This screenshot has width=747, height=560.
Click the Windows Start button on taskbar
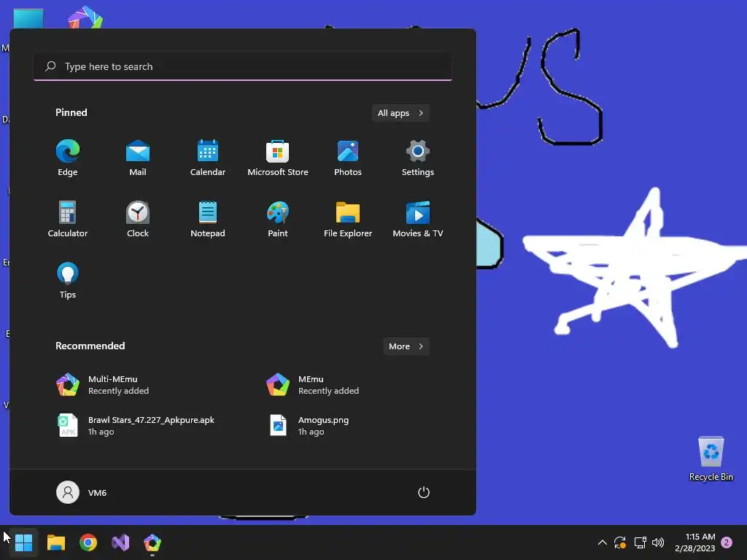(x=23, y=542)
